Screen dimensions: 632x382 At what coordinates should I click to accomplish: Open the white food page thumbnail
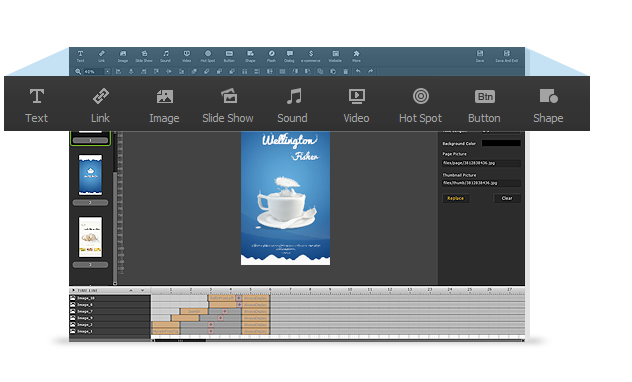(90, 237)
